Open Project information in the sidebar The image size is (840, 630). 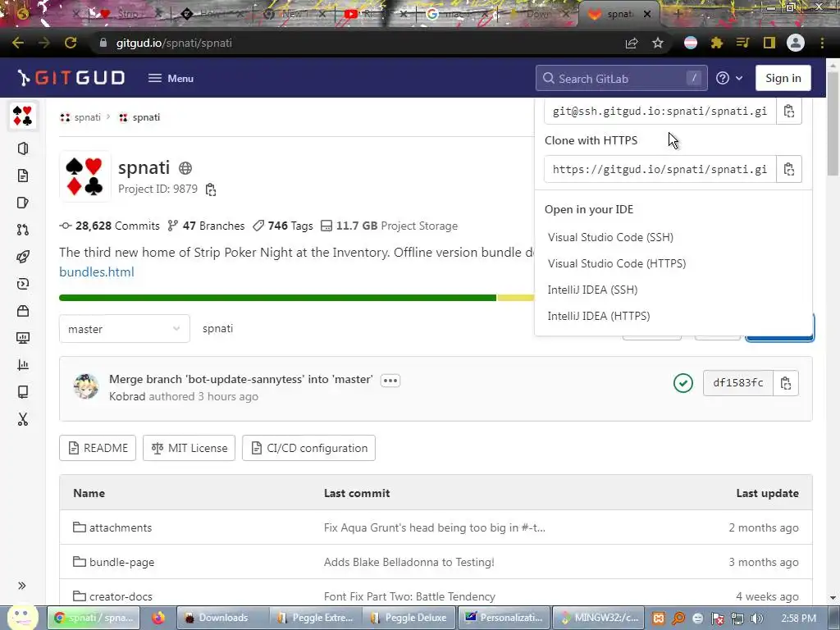[22, 148]
